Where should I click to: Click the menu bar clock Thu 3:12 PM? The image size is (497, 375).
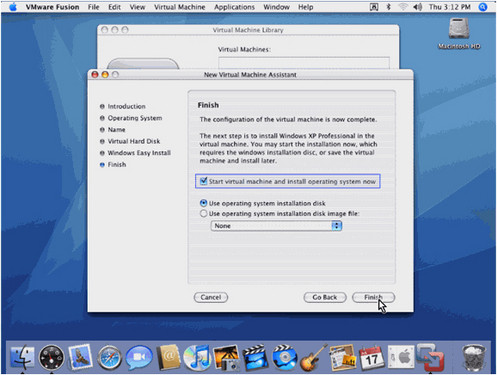(x=450, y=7)
